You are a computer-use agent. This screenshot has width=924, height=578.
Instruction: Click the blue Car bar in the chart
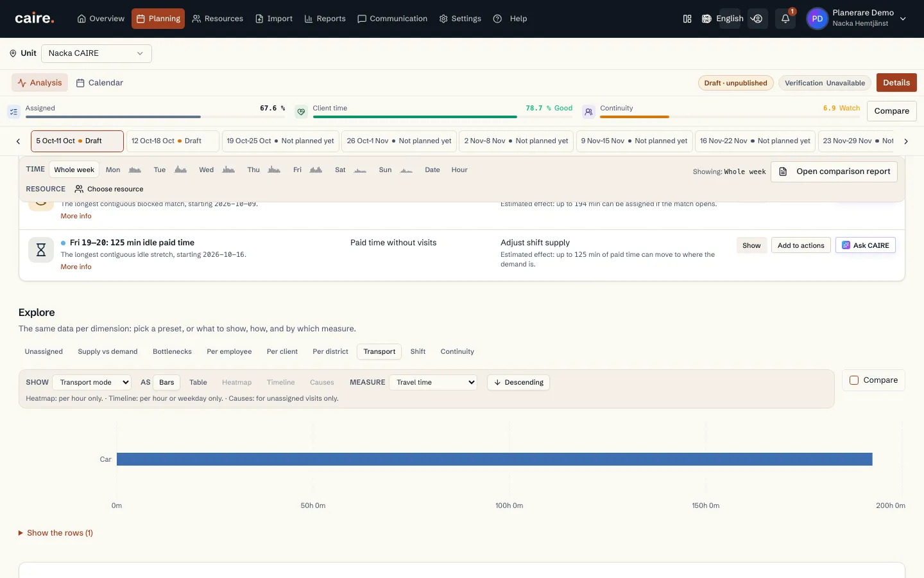tap(494, 459)
